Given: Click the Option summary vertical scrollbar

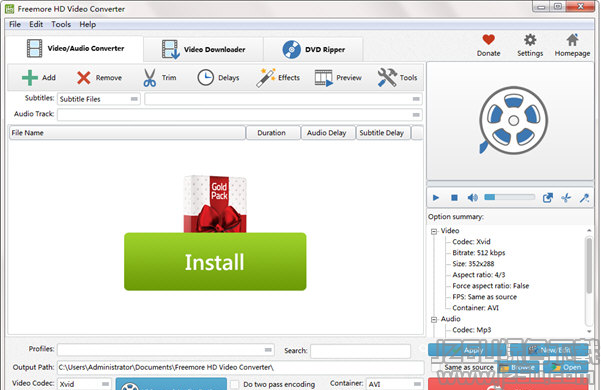Looking at the screenshot, I should (589, 281).
